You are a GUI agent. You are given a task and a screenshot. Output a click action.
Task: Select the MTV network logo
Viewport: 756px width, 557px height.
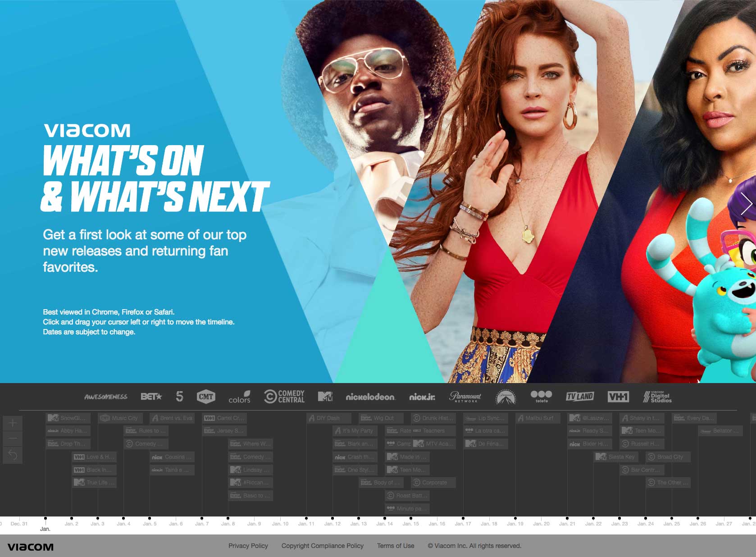click(x=325, y=397)
